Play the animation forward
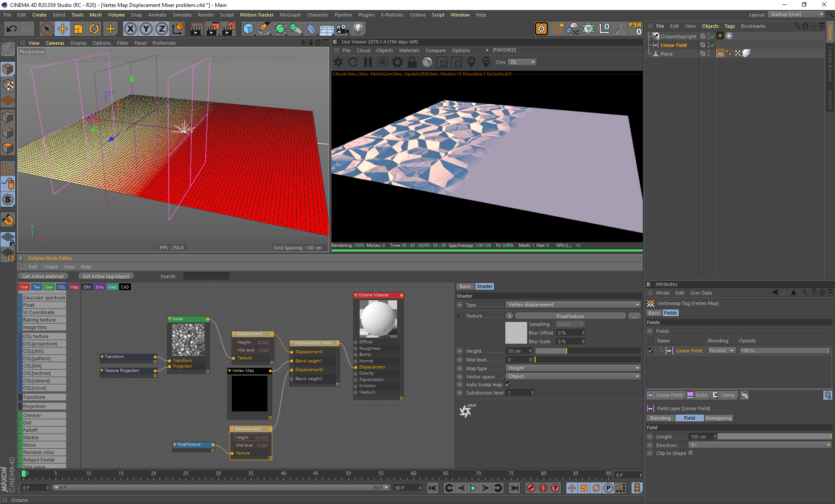The width and height of the screenshot is (835, 504). tap(473, 488)
